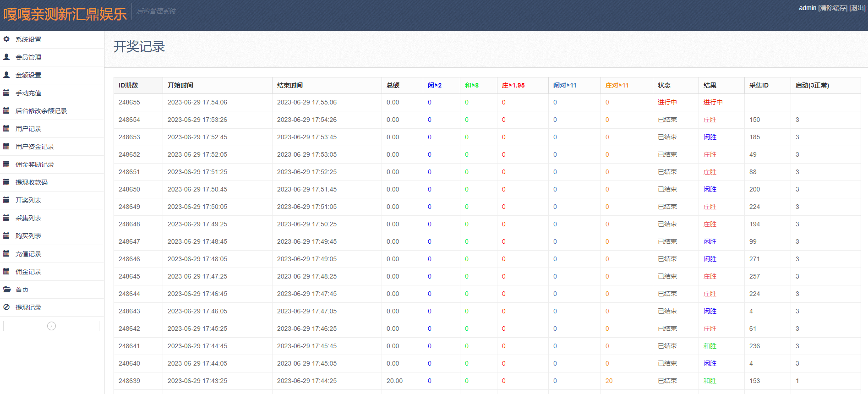868x394 pixels.
Task: Collapse the sidebar with the arrow button
Action: coord(51,326)
